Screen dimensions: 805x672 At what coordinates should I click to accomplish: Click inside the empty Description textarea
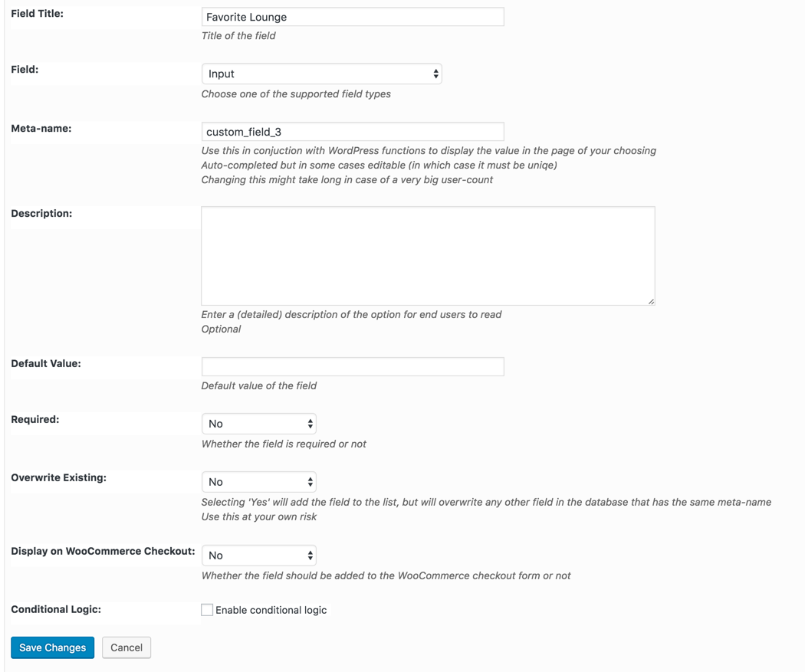pos(428,256)
